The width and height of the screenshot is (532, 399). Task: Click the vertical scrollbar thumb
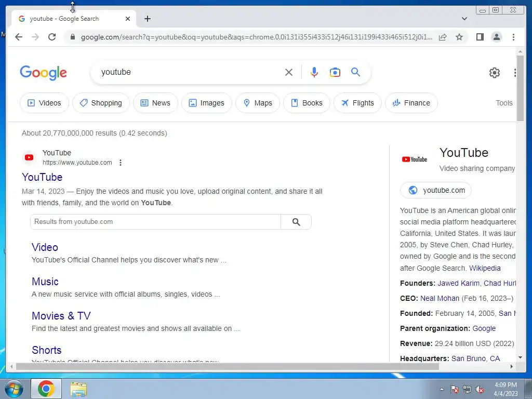tap(520, 87)
